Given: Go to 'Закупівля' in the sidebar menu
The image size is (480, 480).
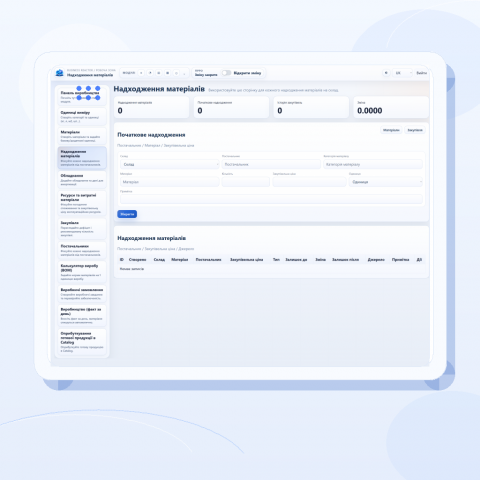Looking at the screenshot, I should (82, 228).
